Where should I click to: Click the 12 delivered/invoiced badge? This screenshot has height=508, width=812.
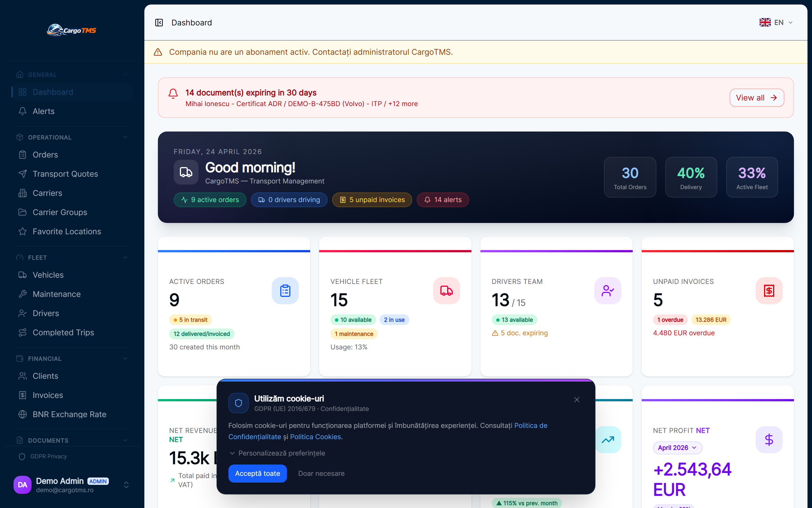click(x=202, y=334)
